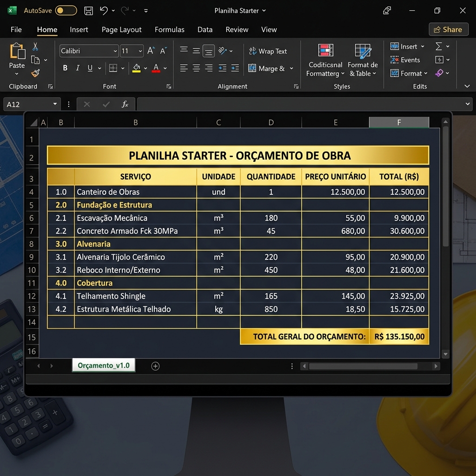The height and width of the screenshot is (476, 476).
Task: Increase font size with larger A icon
Action: (x=151, y=51)
